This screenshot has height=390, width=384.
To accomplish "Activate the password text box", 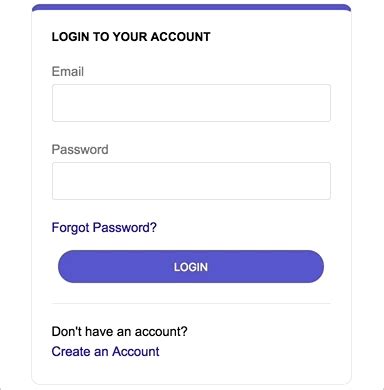I will pos(191,181).
